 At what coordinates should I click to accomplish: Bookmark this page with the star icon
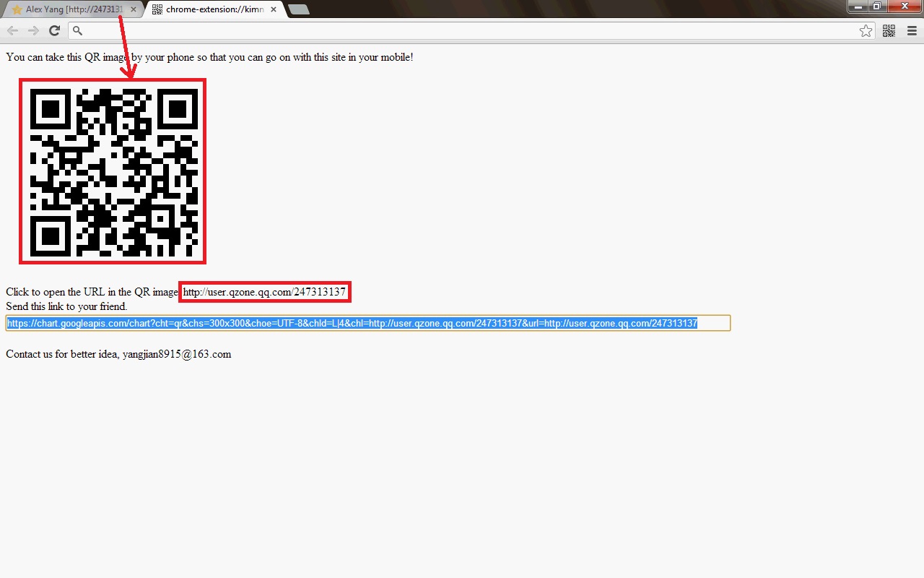(866, 30)
